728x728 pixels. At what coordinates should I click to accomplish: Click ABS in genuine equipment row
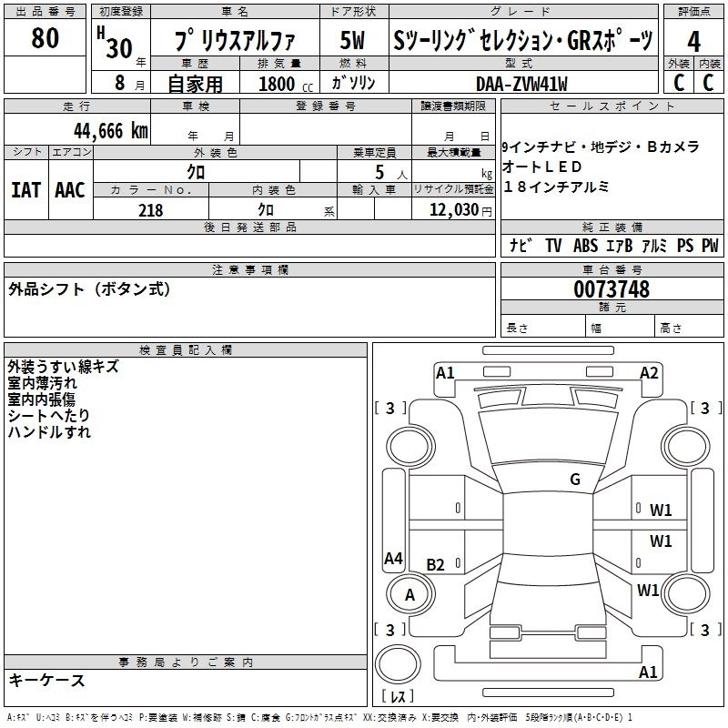(x=585, y=246)
